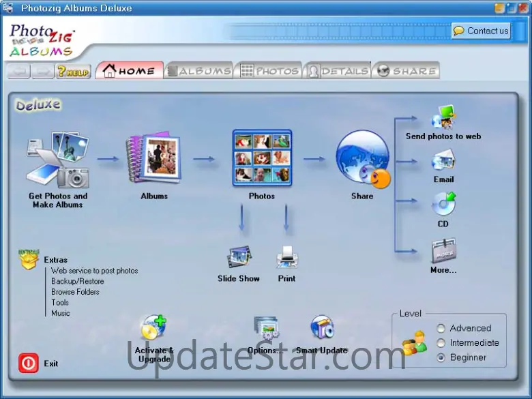Click the CD disc icon
Screen dimensions: 532x399
coord(443,204)
